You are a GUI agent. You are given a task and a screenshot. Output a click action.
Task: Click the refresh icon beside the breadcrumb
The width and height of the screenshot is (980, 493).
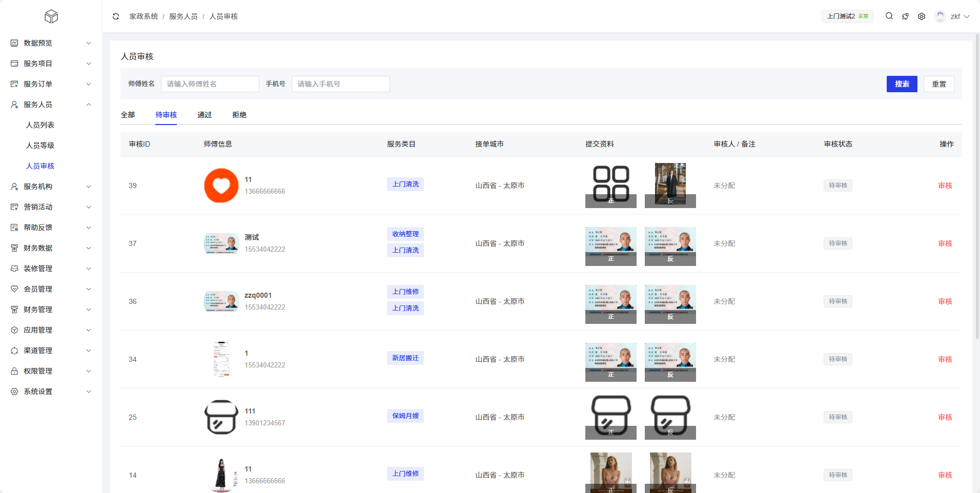click(116, 16)
